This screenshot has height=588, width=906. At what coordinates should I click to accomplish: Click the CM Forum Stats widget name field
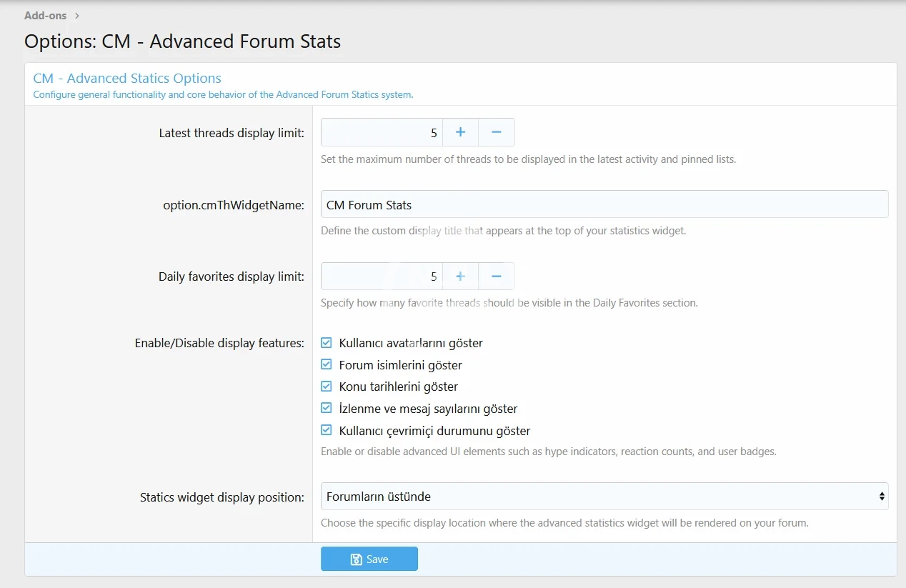pyautogui.click(x=604, y=204)
